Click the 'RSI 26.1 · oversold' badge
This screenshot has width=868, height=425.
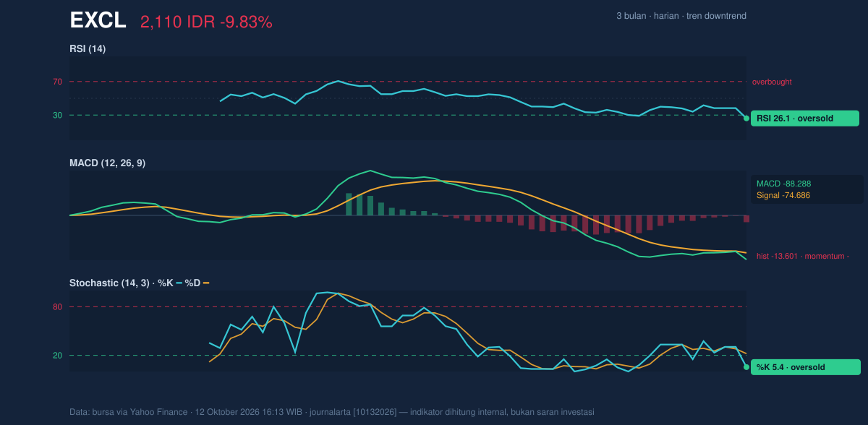click(x=805, y=119)
